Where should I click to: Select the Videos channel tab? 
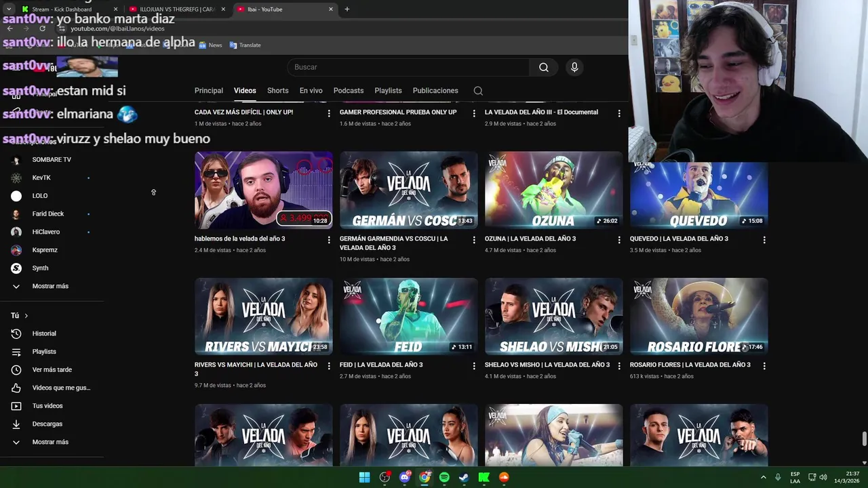click(x=245, y=91)
